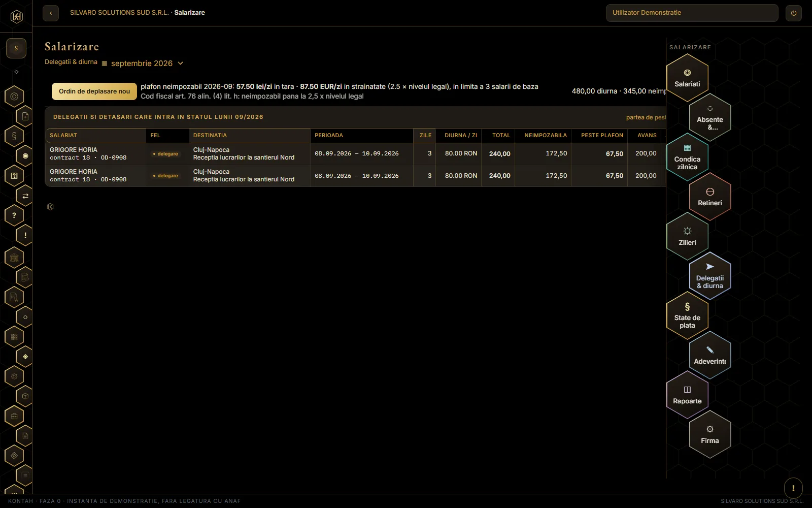Click the briefcase hexagon in left sidebar
This screenshot has width=812, height=508.
coord(14,416)
